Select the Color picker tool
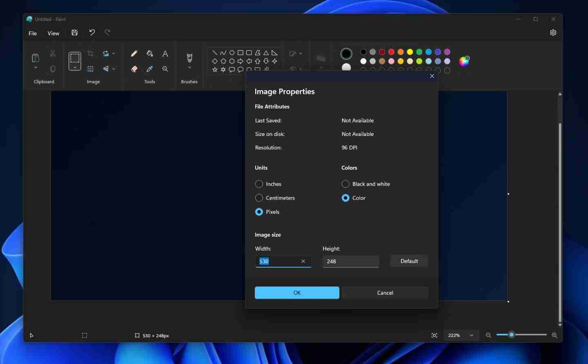The image size is (588, 364). click(x=149, y=69)
